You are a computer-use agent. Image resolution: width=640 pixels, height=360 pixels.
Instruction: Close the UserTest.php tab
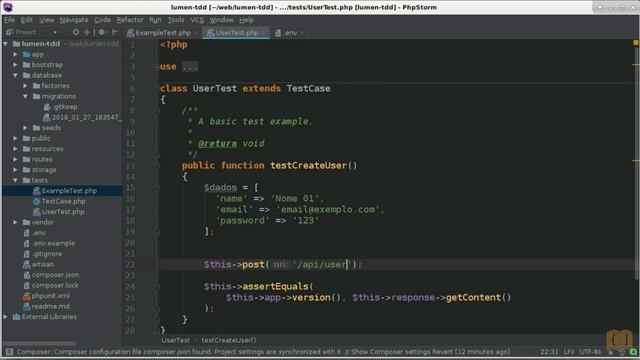[264, 33]
